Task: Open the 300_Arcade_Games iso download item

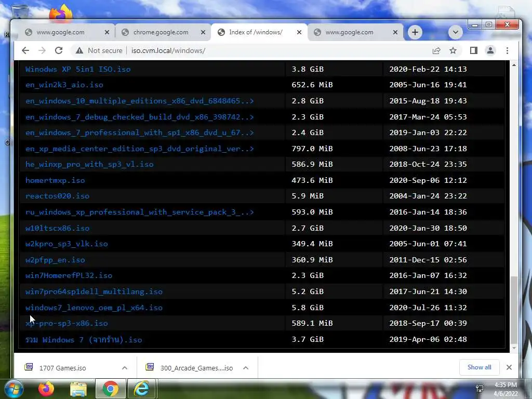Action: [189, 367]
